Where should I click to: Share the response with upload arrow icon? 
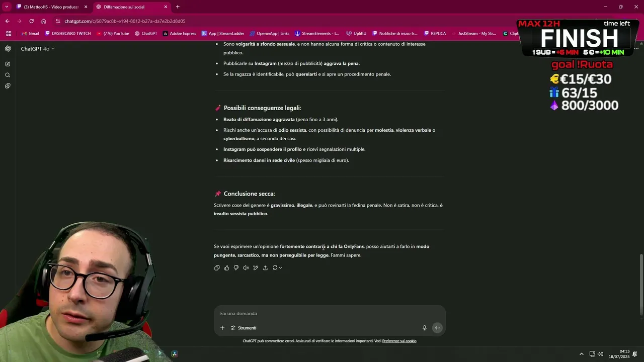point(265,268)
